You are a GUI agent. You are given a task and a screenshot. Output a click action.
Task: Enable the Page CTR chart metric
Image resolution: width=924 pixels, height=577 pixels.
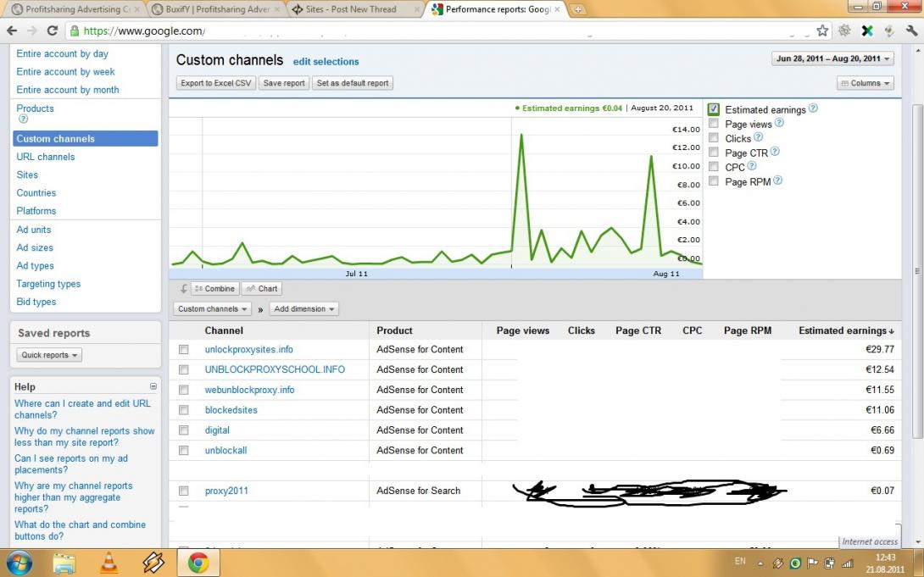pos(714,152)
